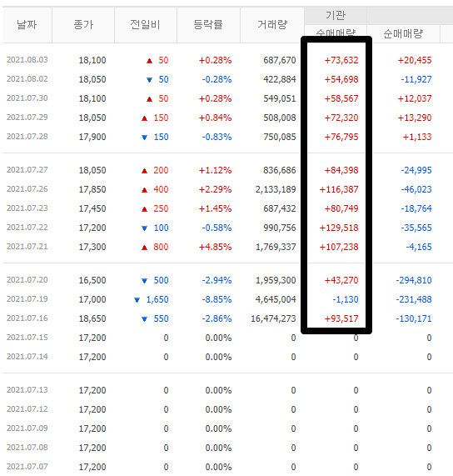This screenshot has width=453, height=476.
Task: Click the net value -294,810
Action: click(x=414, y=280)
